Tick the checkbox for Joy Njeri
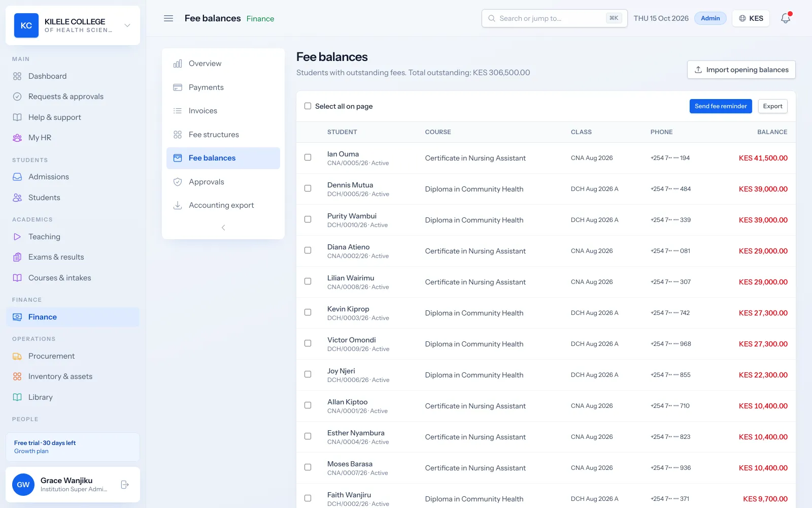The image size is (812, 508). tap(308, 374)
